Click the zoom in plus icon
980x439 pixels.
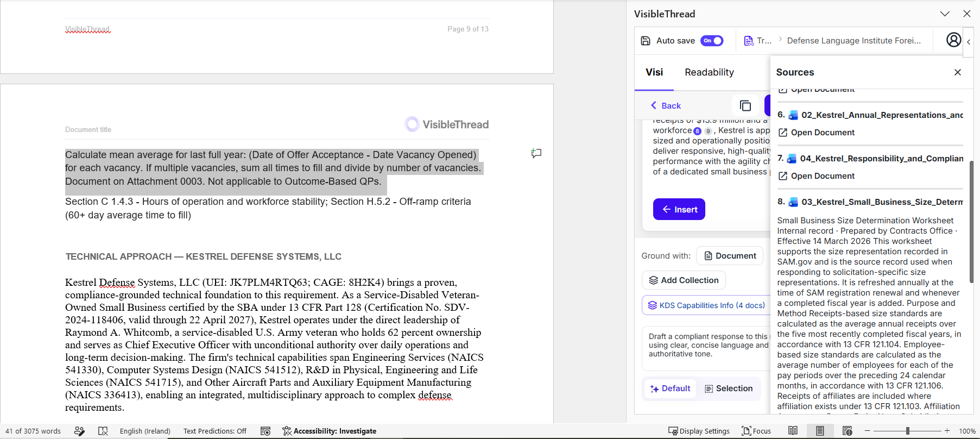coord(947,431)
